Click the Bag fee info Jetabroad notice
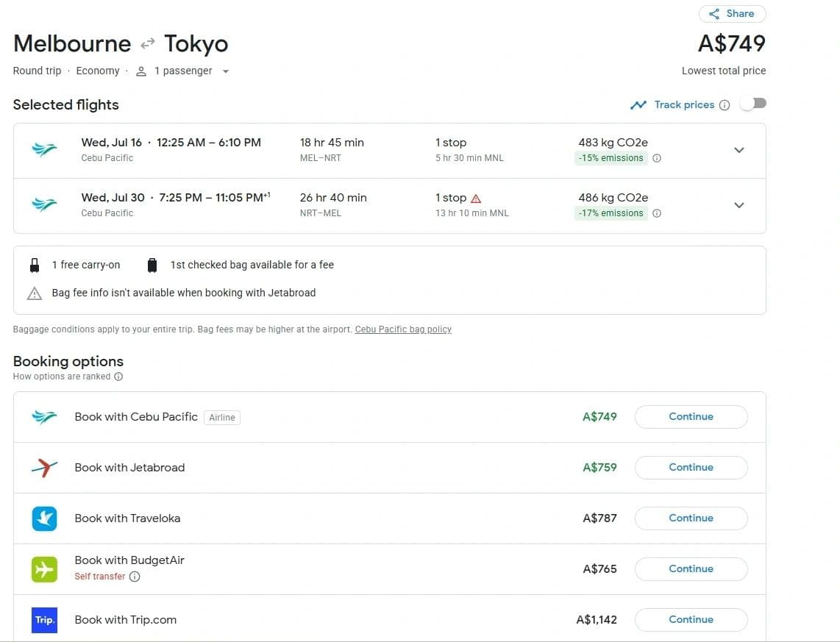 [x=184, y=293]
